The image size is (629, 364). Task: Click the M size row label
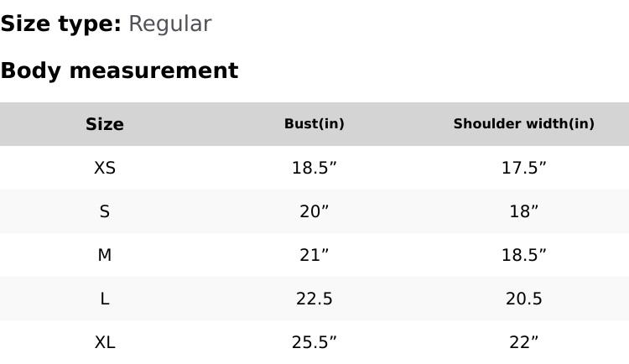(105, 255)
